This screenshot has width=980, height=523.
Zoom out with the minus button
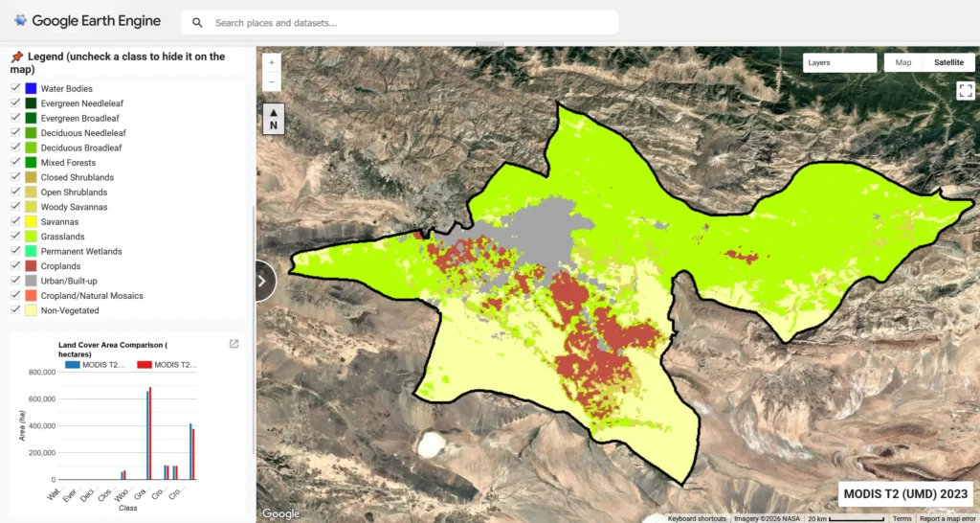pos(272,82)
